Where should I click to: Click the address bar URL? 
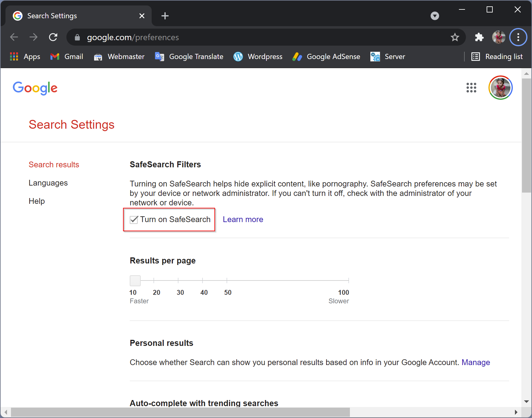point(133,37)
